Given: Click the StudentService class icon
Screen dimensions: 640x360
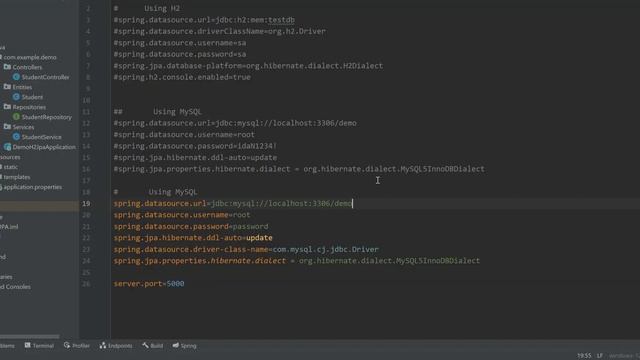Looking at the screenshot, I should pos(16,137).
